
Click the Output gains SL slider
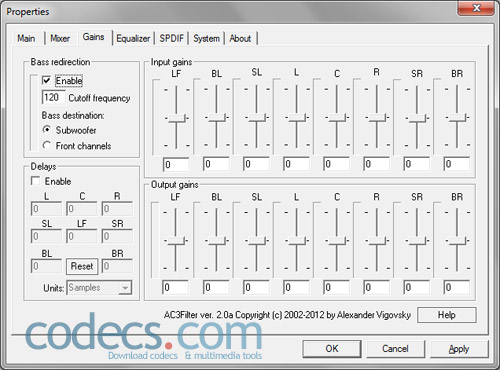pos(257,241)
